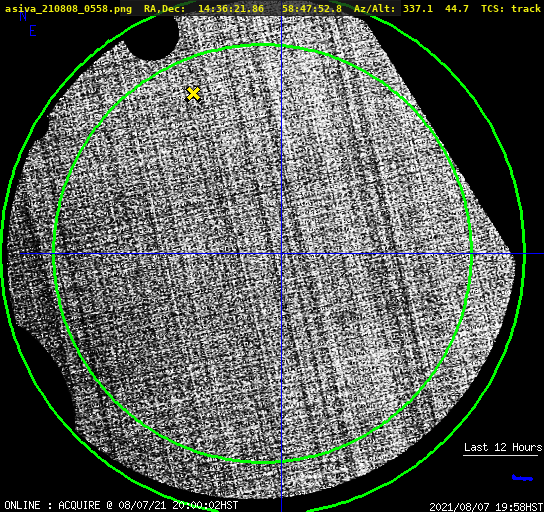
Task: Click the 2021/08/07 19:58HST image timestamp
Action: point(486,507)
